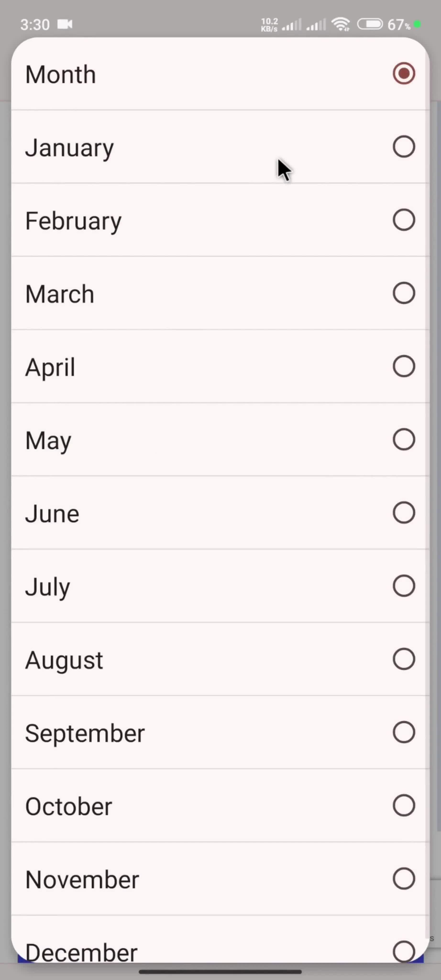Tap the August label in the list
Screen dimensions: 441x980
tap(64, 660)
